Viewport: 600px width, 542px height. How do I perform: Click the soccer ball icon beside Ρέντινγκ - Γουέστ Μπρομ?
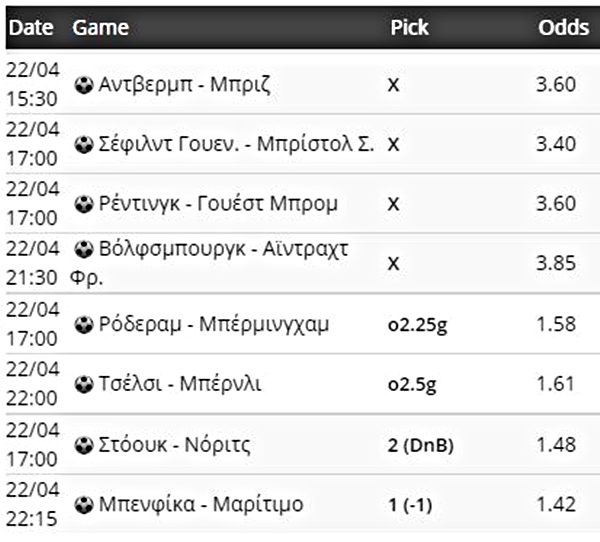pyautogui.click(x=84, y=204)
